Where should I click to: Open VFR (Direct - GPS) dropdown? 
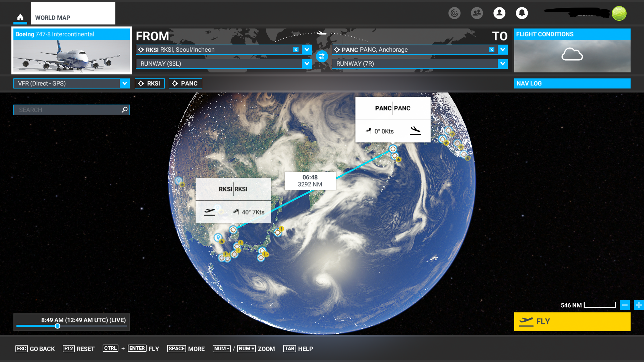[x=124, y=83]
